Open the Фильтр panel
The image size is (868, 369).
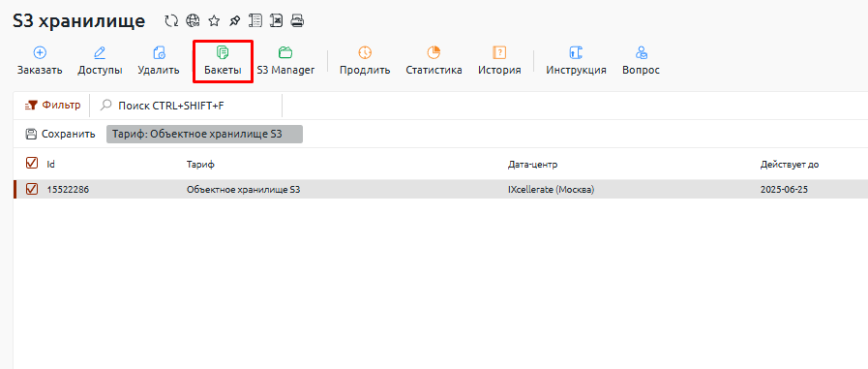pos(53,106)
